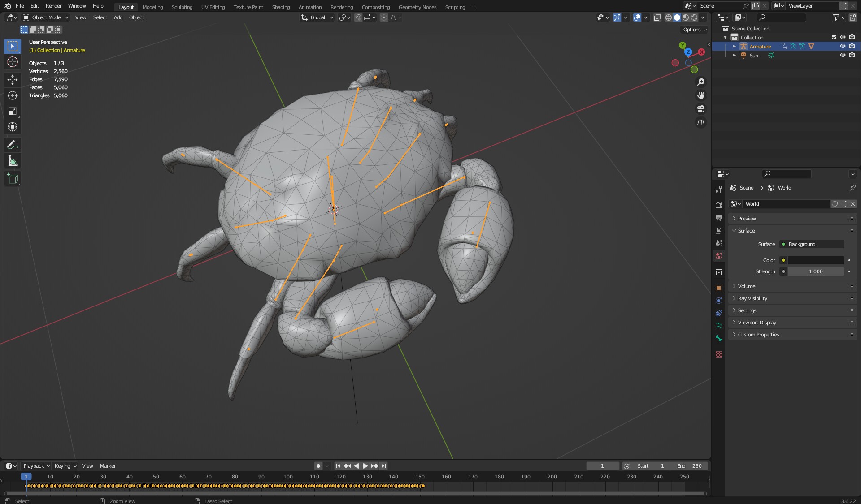Toggle Sun visibility eye icon
The width and height of the screenshot is (861, 504).
[843, 55]
